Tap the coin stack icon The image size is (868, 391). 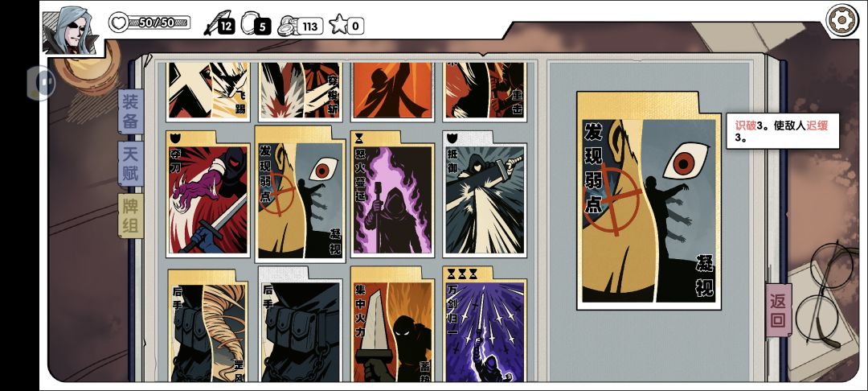pos(287,26)
